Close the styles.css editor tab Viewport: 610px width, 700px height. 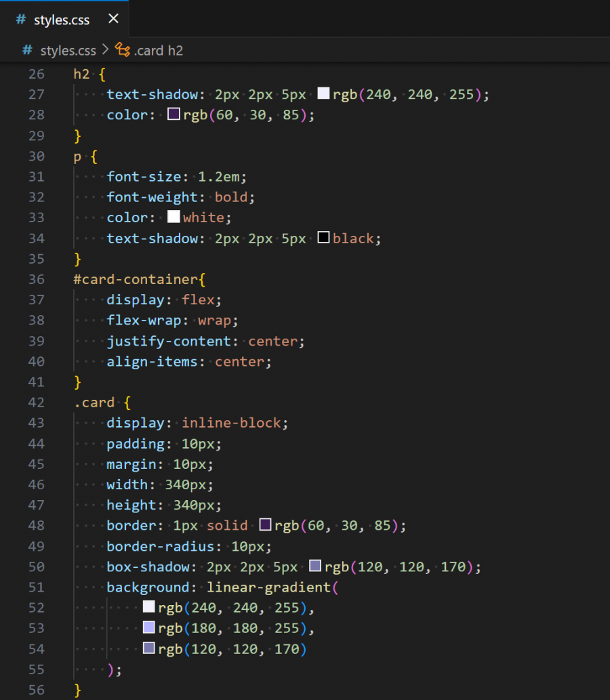click(x=113, y=19)
